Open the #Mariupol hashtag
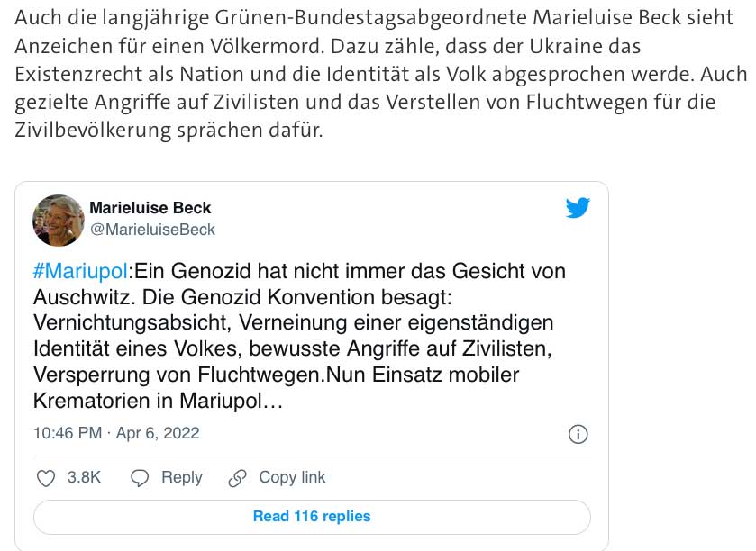Image resolution: width=756 pixels, height=551 pixels. [x=83, y=271]
